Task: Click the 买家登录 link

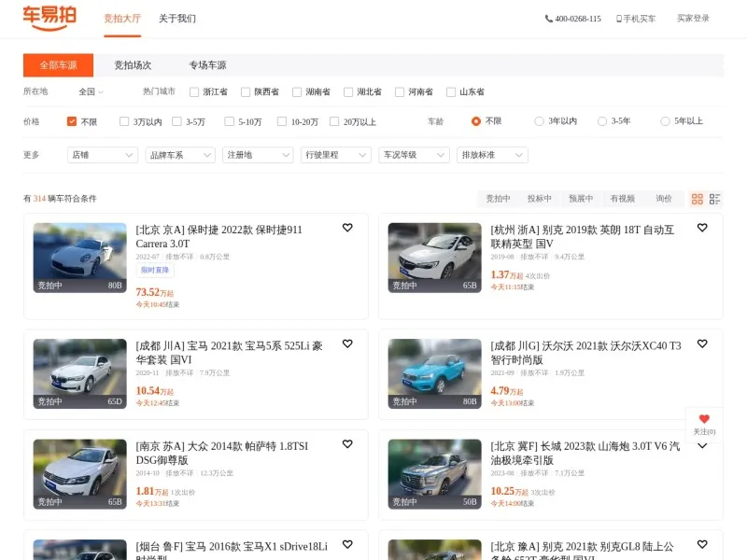Action: pyautogui.click(x=693, y=18)
